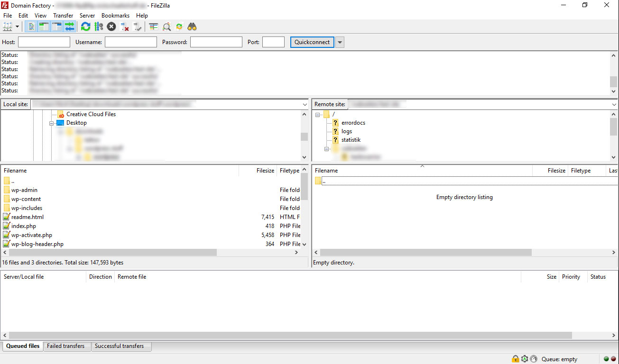Open the Transfer menu

pyautogui.click(x=63, y=16)
